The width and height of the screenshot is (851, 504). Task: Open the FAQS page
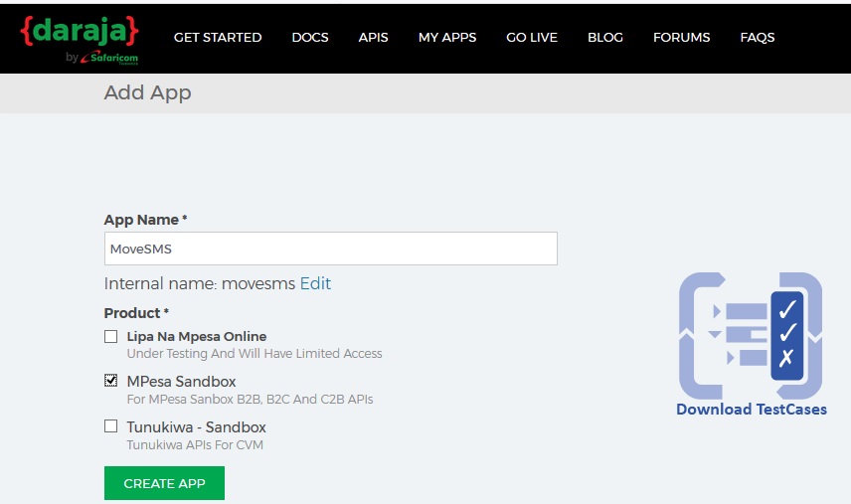758,38
